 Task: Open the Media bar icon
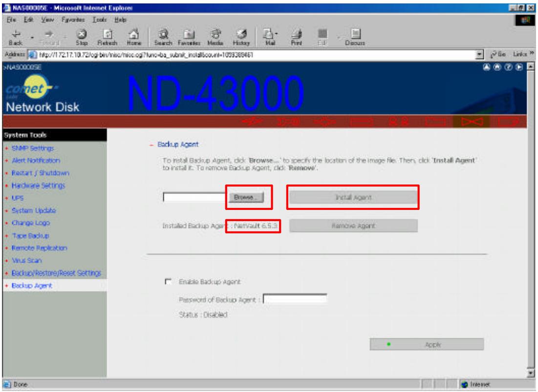pos(215,37)
